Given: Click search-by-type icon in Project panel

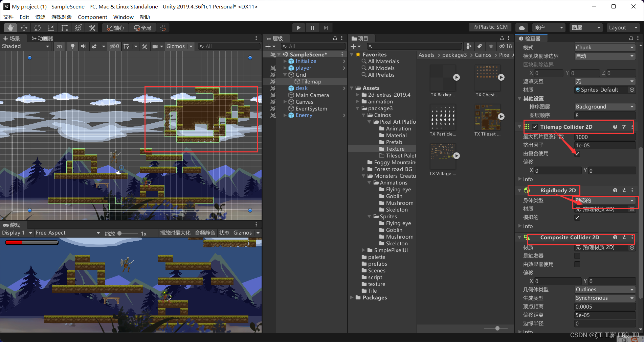Looking at the screenshot, I should 469,46.
